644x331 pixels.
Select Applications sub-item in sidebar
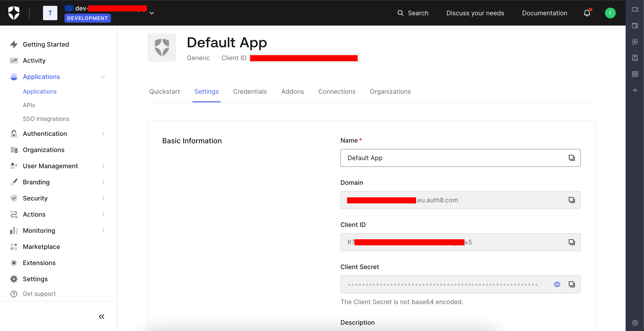pos(40,91)
